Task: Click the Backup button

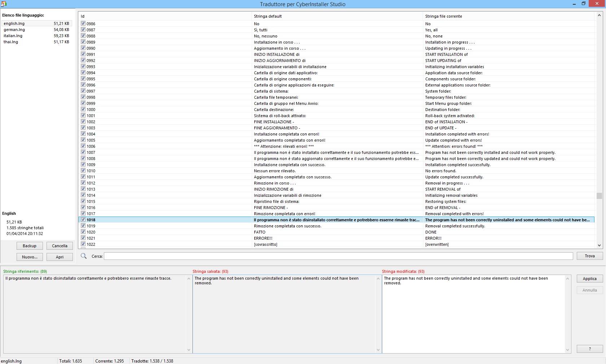Action: pyautogui.click(x=30, y=246)
